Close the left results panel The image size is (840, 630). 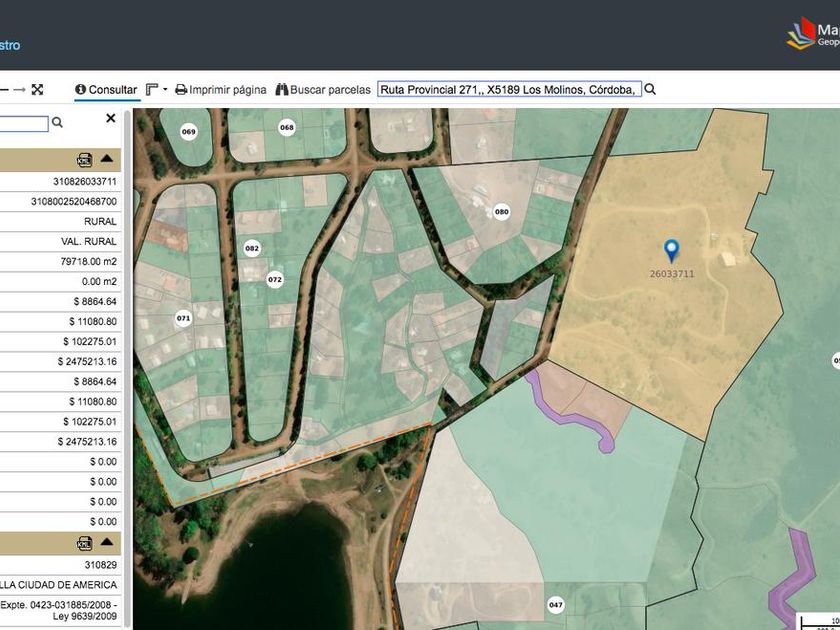[x=111, y=118]
